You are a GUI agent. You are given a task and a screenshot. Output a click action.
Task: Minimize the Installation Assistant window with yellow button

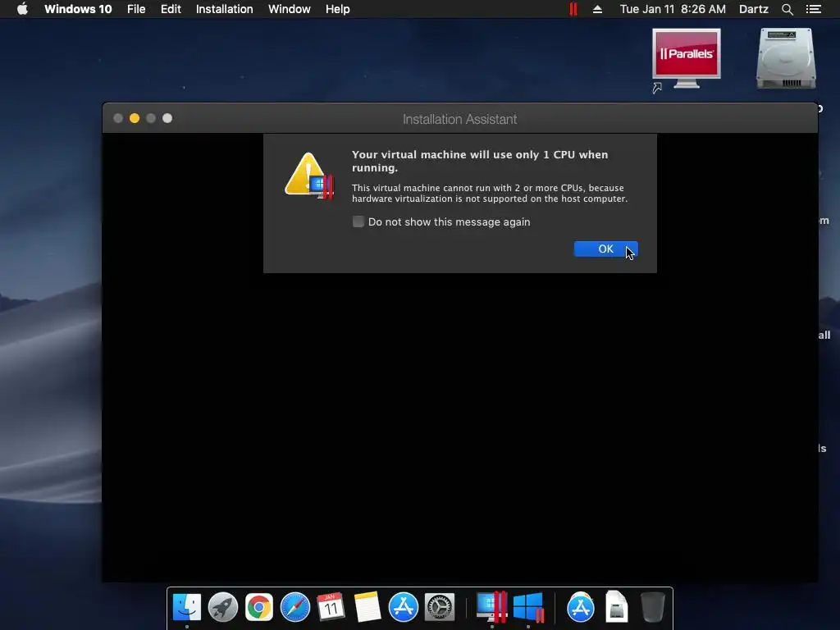click(x=135, y=118)
